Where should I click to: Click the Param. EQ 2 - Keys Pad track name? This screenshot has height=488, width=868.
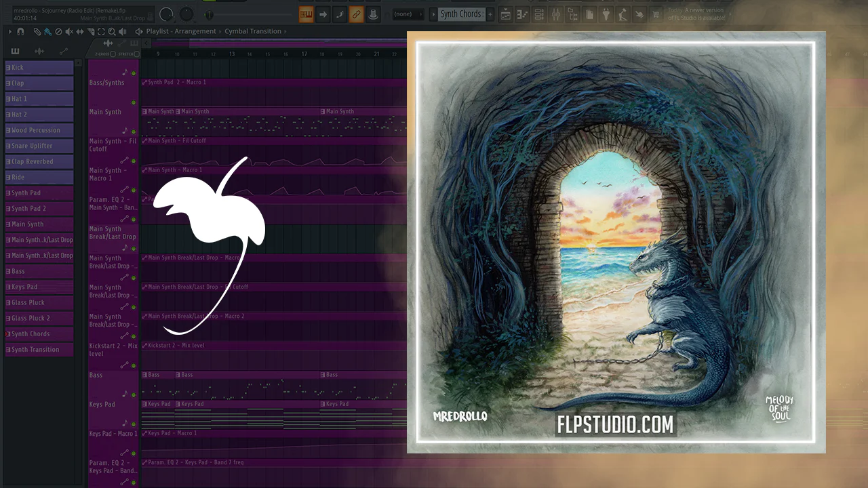click(x=114, y=466)
